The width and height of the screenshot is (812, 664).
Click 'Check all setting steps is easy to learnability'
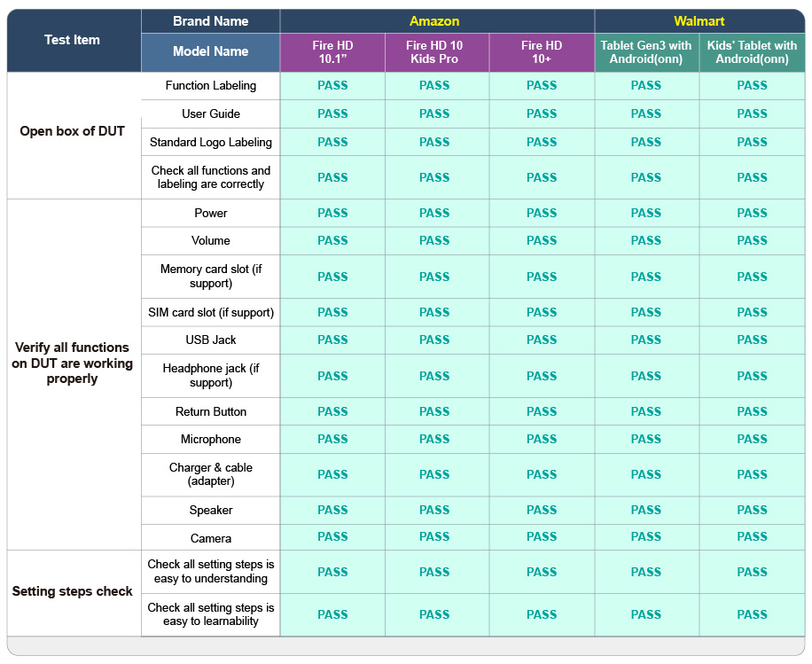tap(211, 614)
